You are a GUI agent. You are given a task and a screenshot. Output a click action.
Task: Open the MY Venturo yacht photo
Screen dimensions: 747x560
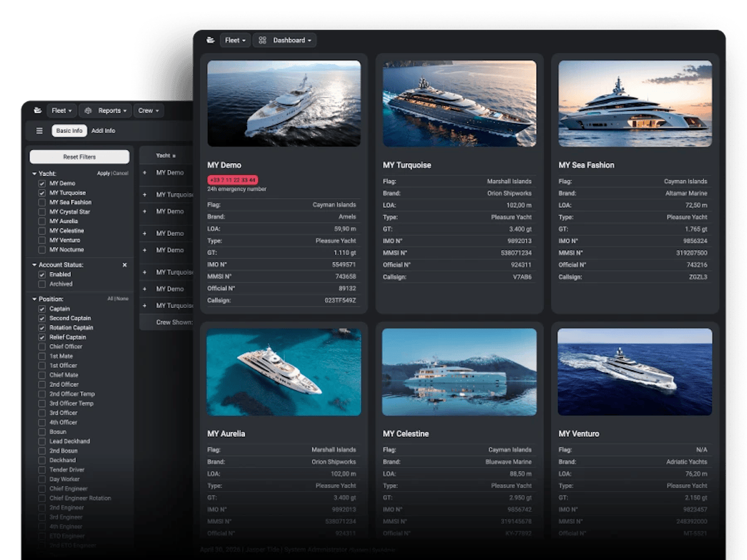[x=635, y=372]
